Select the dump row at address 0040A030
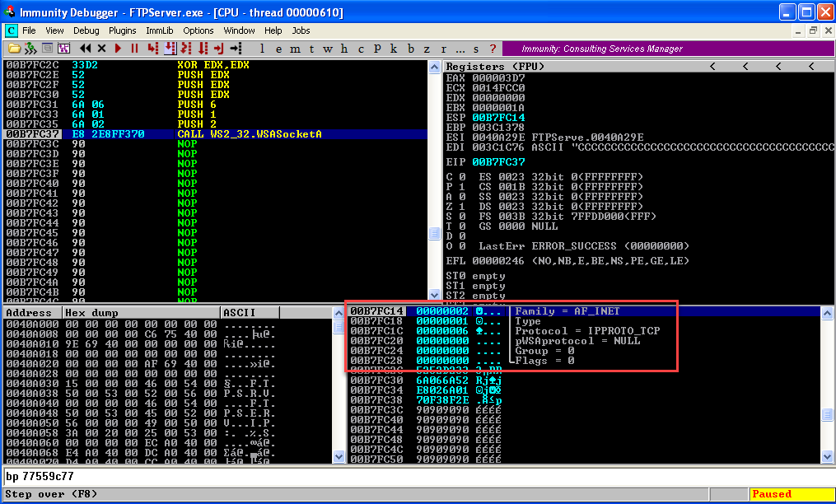Image resolution: width=836 pixels, height=504 pixels. (x=167, y=384)
